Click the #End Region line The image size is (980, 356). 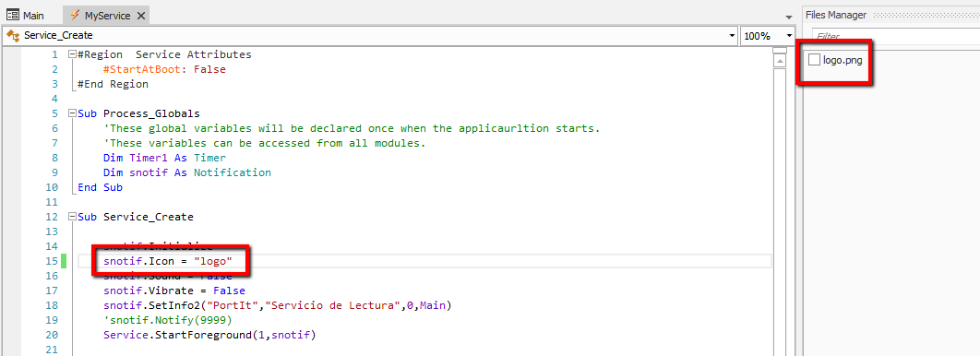pos(114,84)
